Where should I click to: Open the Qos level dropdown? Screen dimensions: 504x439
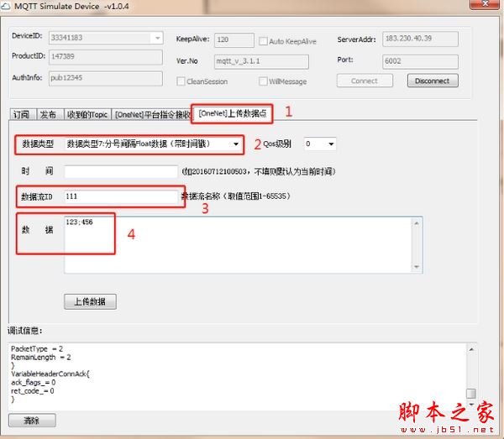click(331, 144)
